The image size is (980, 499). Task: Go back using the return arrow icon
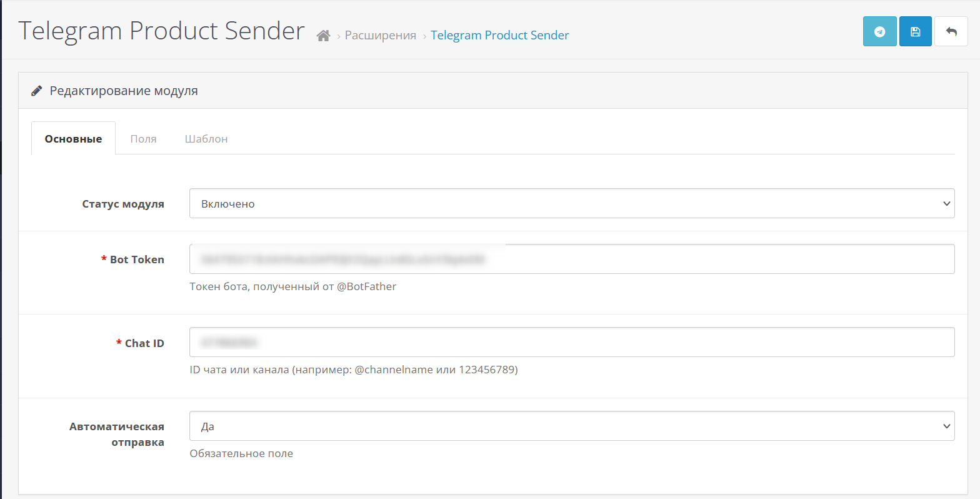(x=951, y=31)
